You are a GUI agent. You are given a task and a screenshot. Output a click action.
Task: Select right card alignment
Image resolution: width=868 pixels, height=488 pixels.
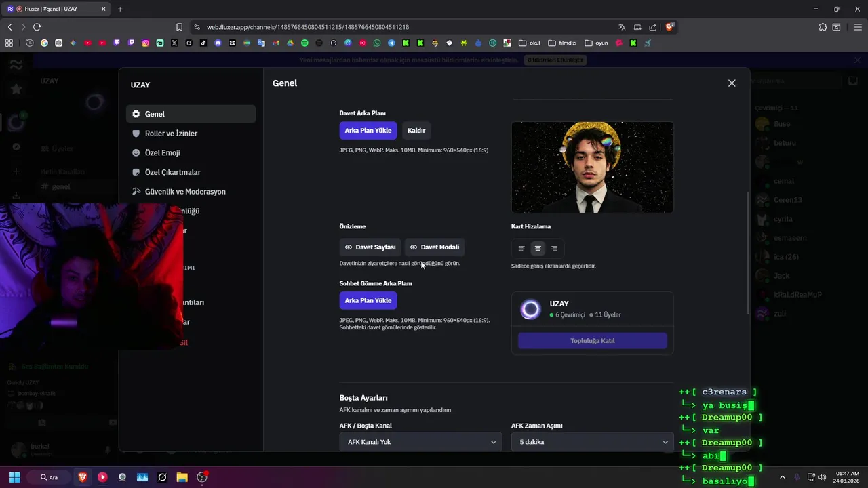(554, 248)
